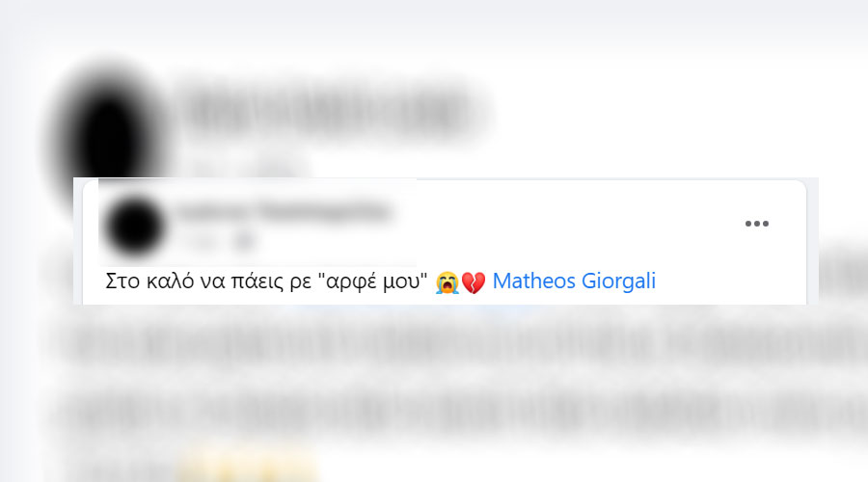Click the blurred bottom text line beside the reactions
Screen dimensions: 868x482
click(x=117, y=468)
